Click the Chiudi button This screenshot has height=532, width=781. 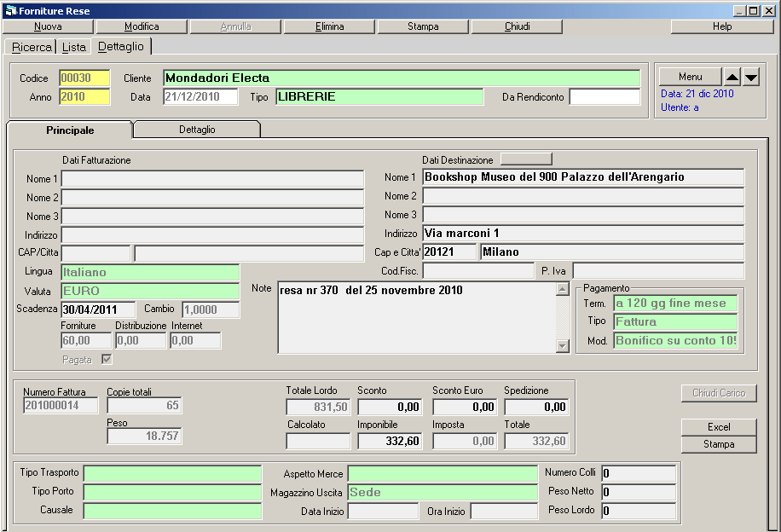pos(517,26)
